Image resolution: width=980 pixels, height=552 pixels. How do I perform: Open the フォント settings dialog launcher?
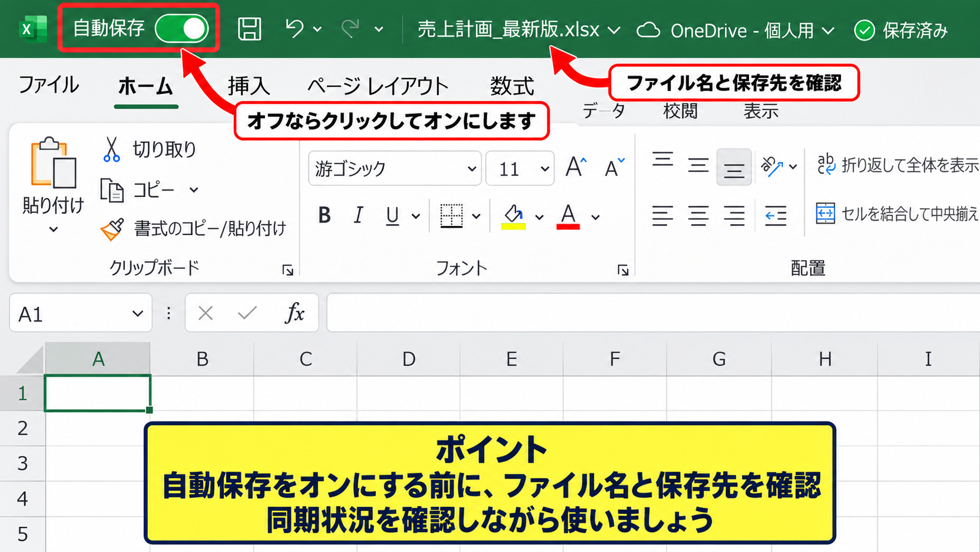coord(622,270)
